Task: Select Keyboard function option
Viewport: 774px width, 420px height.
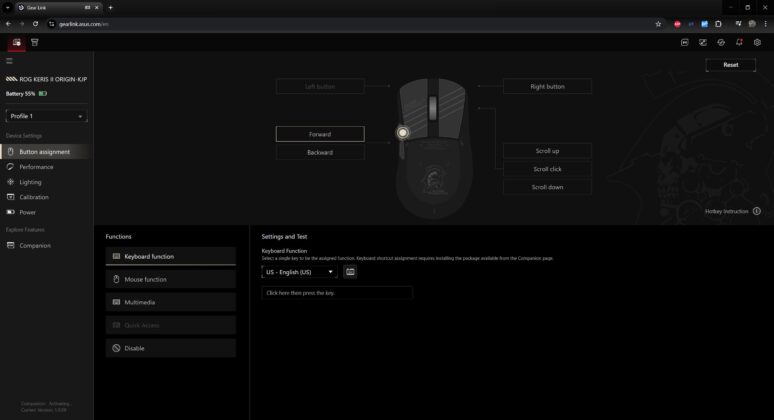Action: pos(170,256)
